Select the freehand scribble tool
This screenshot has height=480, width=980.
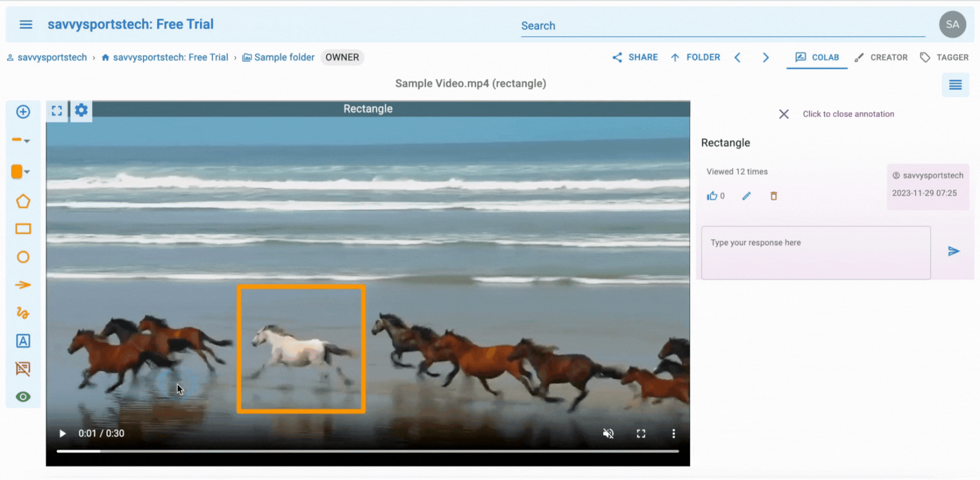pos(23,313)
